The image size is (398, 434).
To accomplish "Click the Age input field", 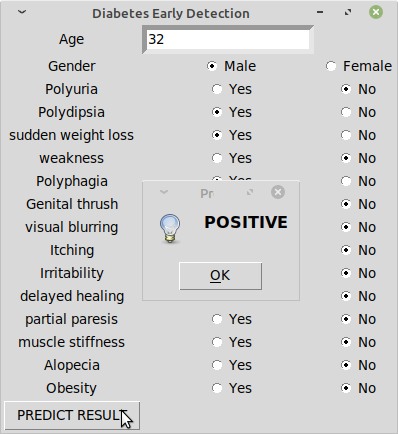I will pos(228,39).
